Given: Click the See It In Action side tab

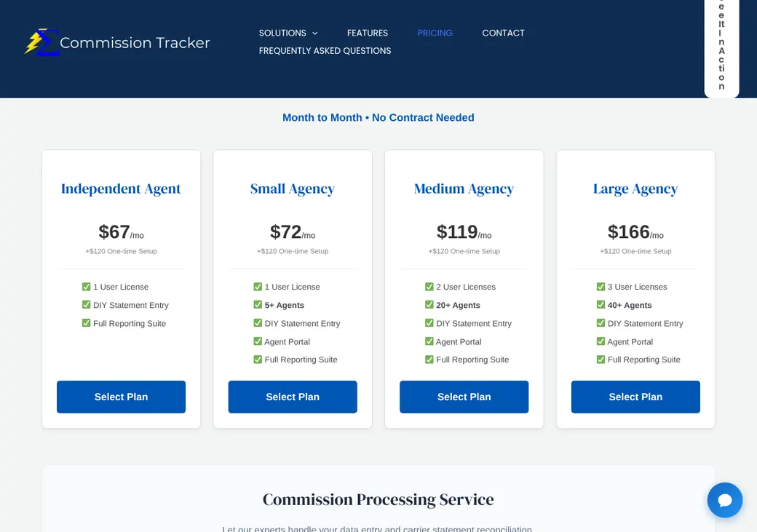Looking at the screenshot, I should point(722,47).
